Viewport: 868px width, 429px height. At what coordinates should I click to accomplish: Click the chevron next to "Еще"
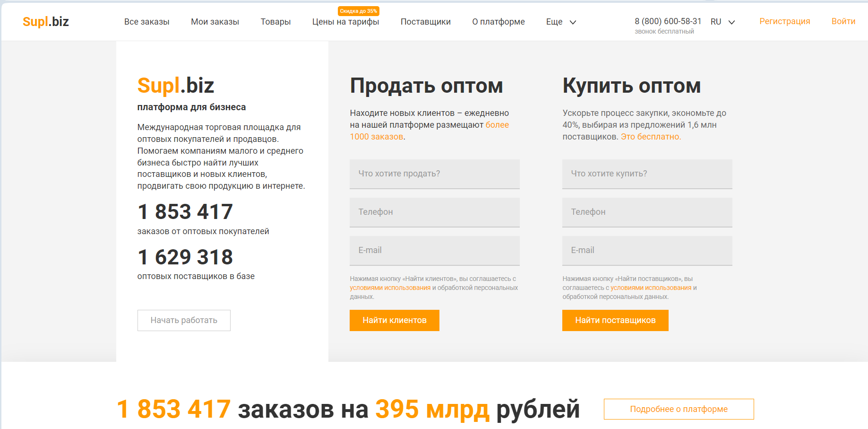point(573,22)
